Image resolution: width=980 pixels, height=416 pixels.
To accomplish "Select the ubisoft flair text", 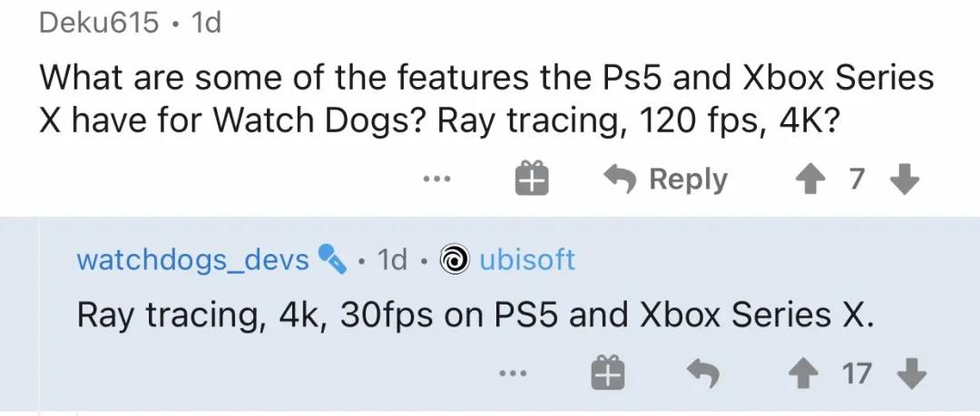I will [x=526, y=260].
